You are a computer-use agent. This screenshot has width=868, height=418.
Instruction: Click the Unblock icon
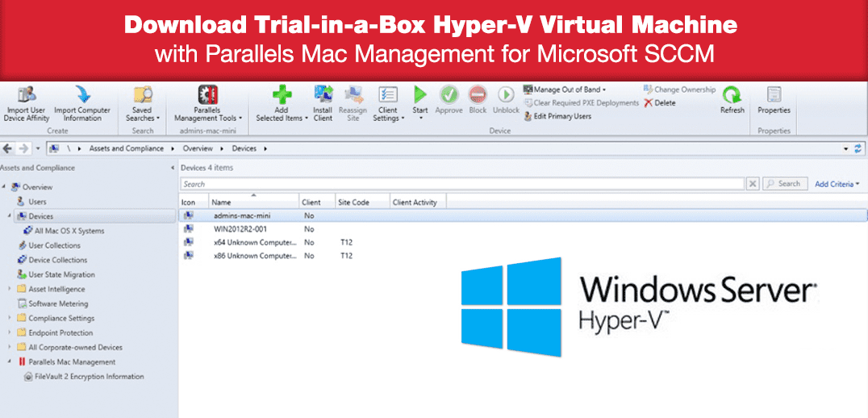[506, 94]
